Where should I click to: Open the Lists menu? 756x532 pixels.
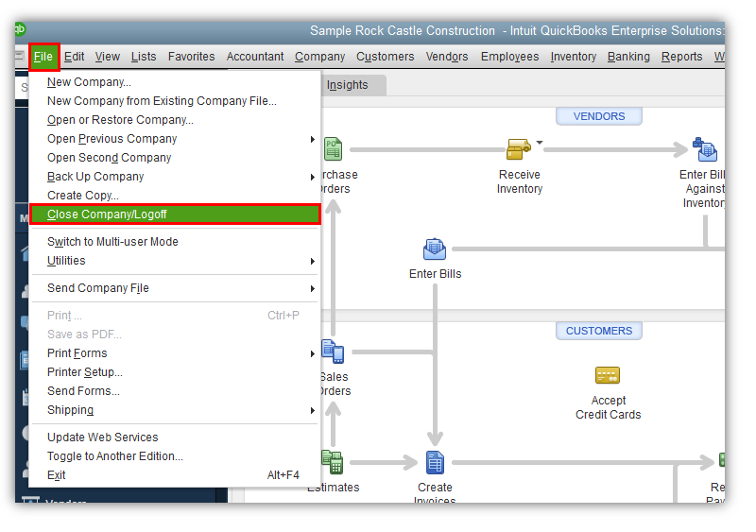coord(144,57)
